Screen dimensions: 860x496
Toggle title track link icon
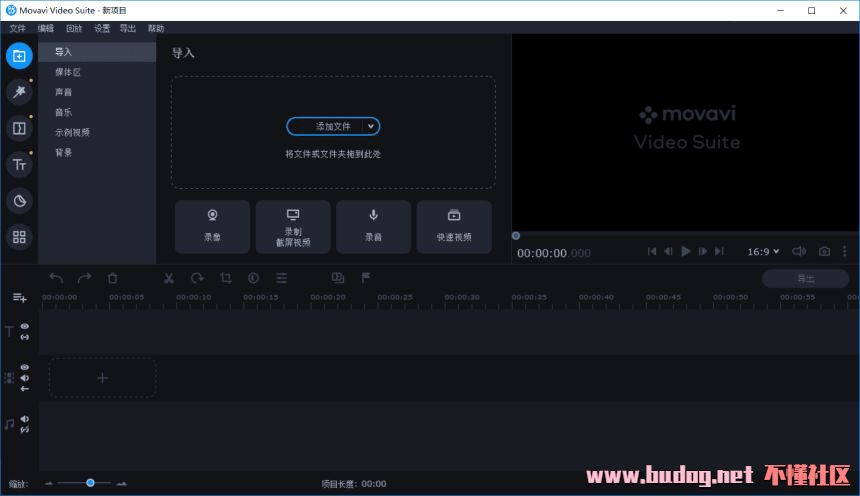(x=25, y=337)
